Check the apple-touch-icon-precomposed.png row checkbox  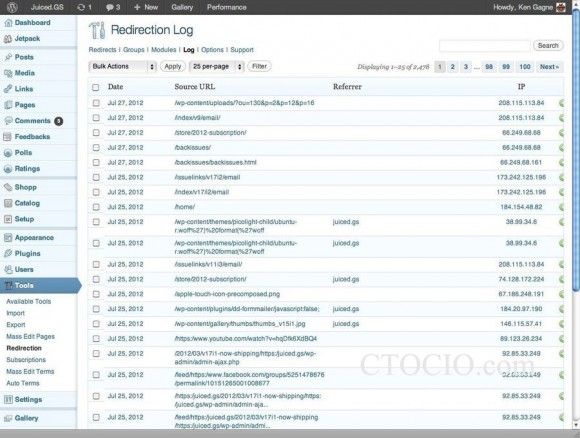point(96,294)
